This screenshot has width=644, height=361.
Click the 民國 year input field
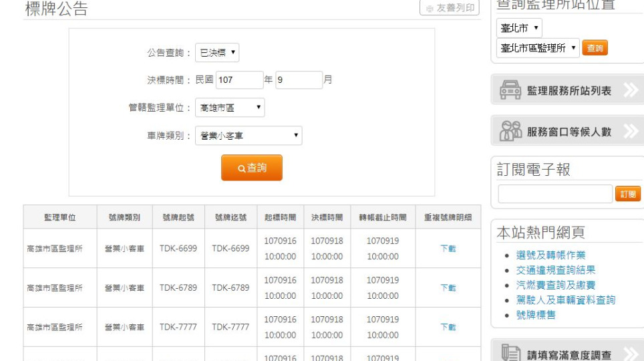pos(239,80)
